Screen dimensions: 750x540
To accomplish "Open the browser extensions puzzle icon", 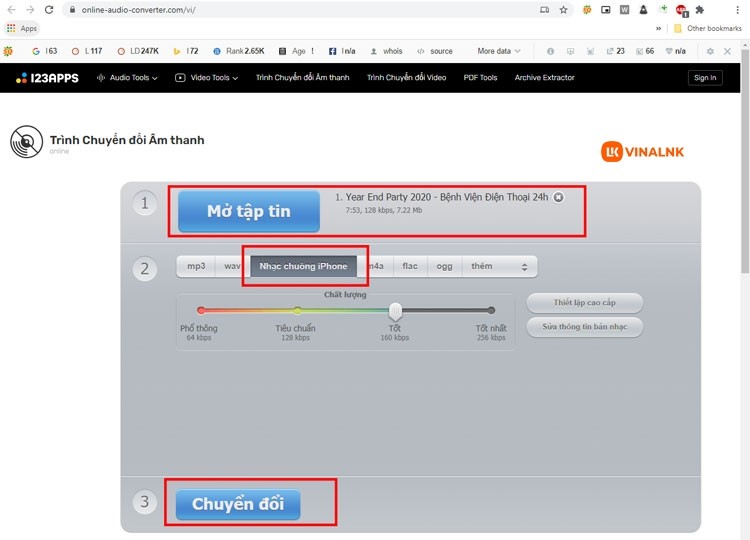I will (x=699, y=9).
